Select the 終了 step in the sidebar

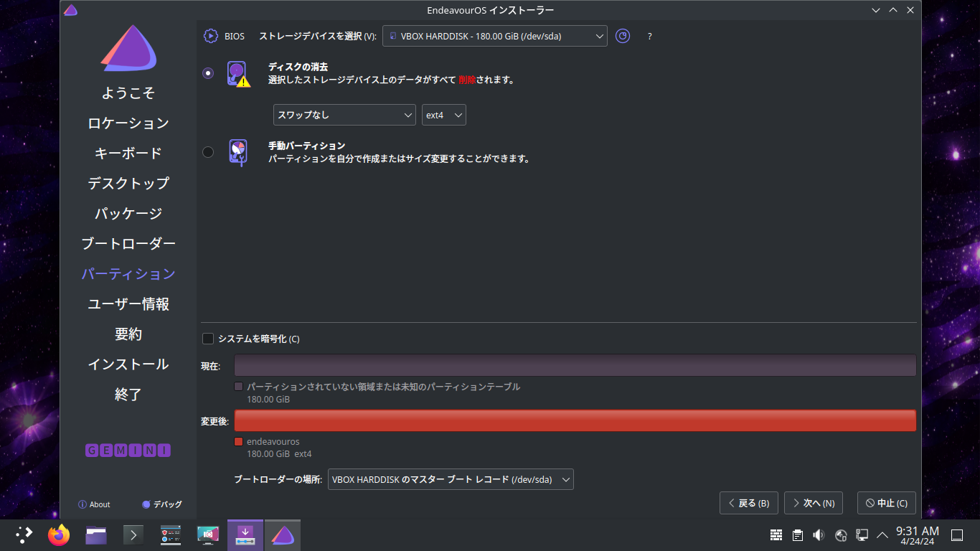[x=128, y=395]
